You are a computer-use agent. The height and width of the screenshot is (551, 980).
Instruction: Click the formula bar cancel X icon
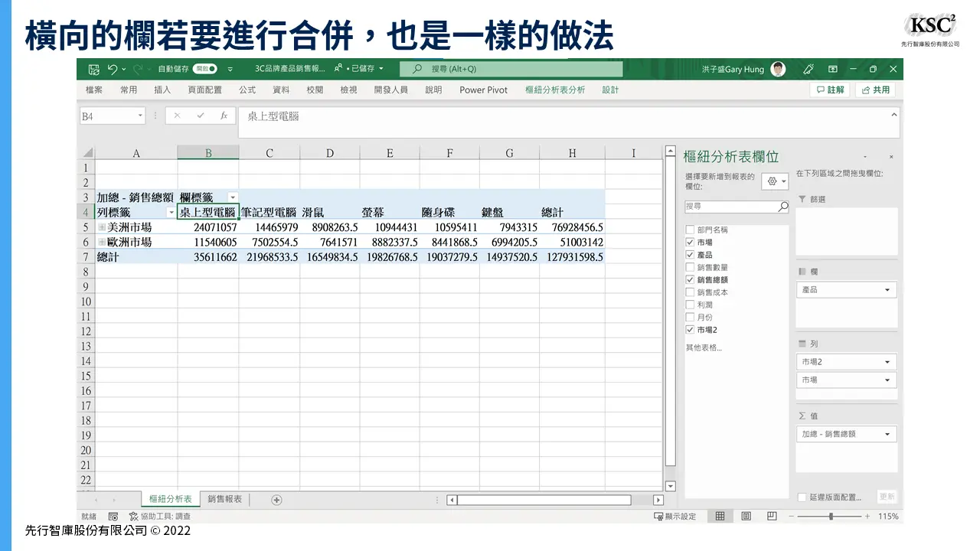pos(177,116)
